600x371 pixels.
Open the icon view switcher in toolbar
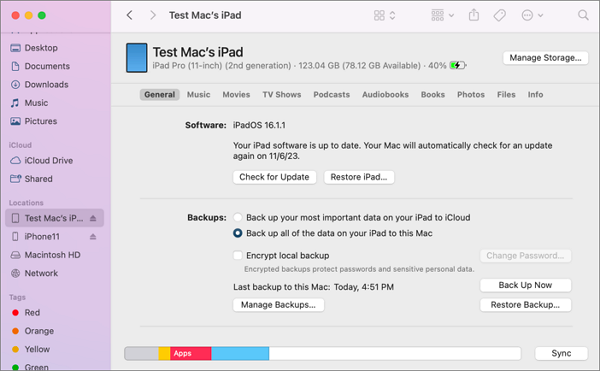click(x=385, y=15)
